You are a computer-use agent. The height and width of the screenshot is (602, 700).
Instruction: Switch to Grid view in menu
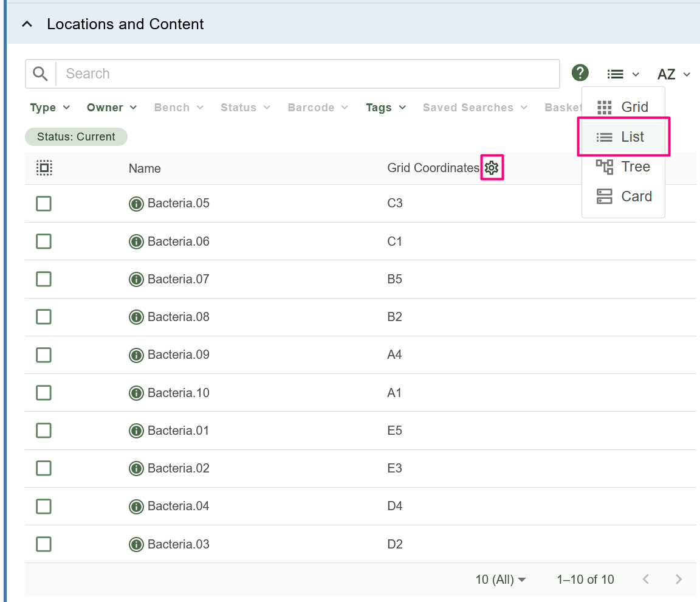click(623, 107)
